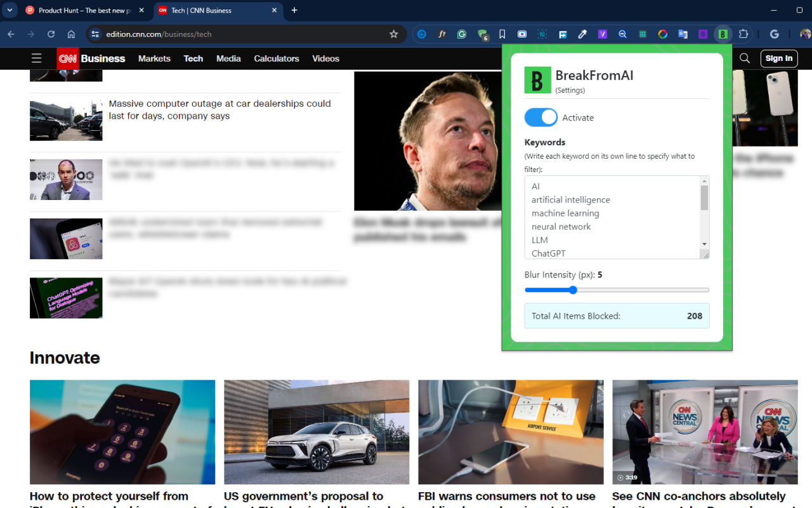Open a new browser tab
Viewport: 812px width, 508px height.
pyautogui.click(x=294, y=10)
